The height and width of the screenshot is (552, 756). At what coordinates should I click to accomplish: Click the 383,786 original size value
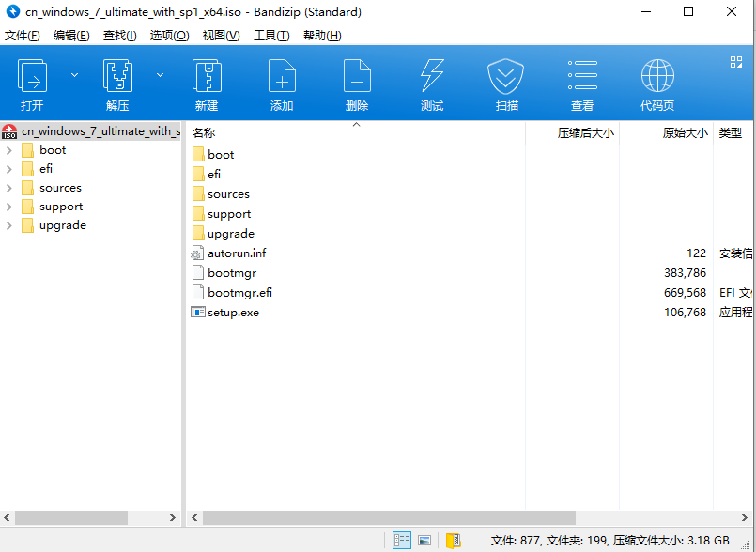point(686,273)
